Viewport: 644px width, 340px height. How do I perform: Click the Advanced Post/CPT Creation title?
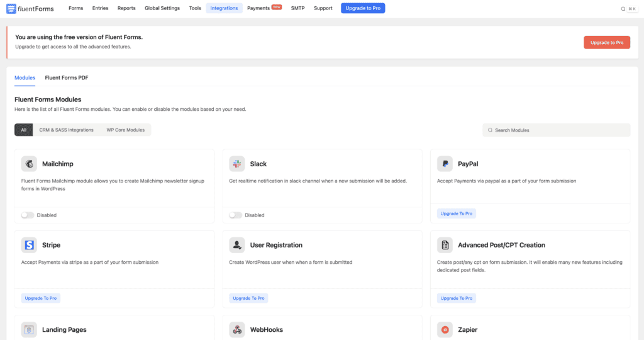(501, 245)
